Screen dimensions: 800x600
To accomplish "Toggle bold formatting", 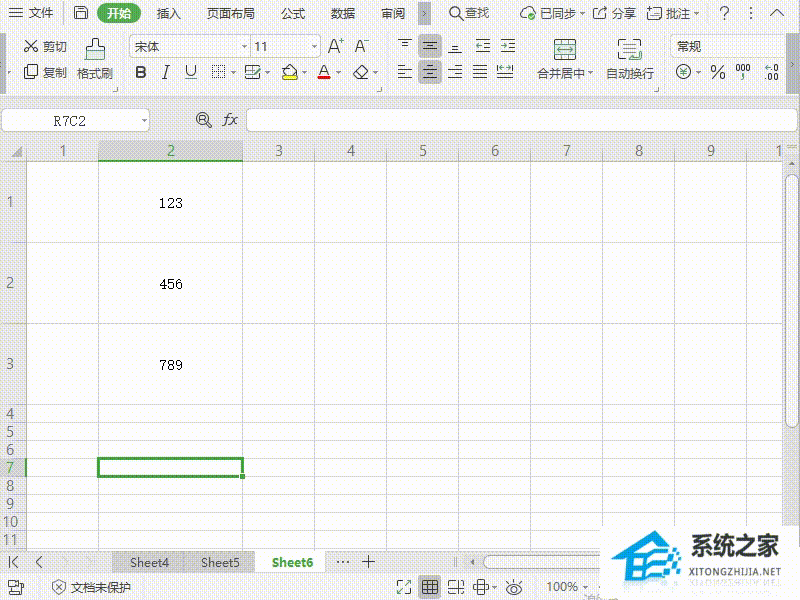I will point(140,72).
